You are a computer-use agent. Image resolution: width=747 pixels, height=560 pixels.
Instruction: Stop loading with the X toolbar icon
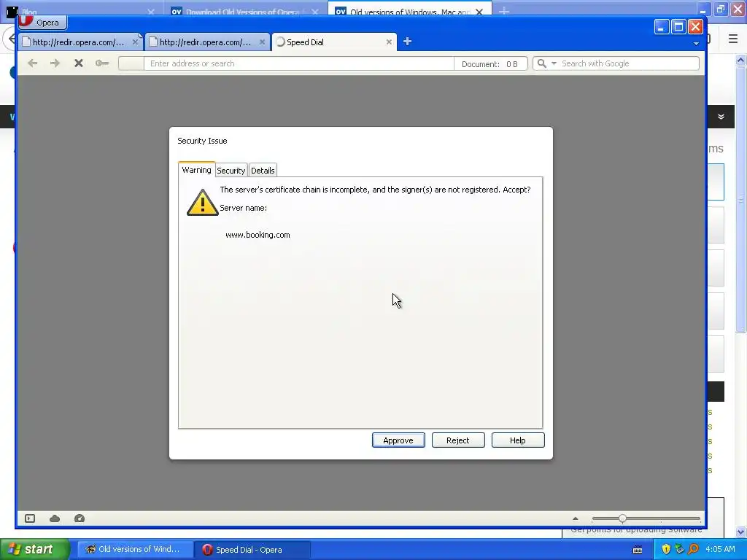(79, 63)
